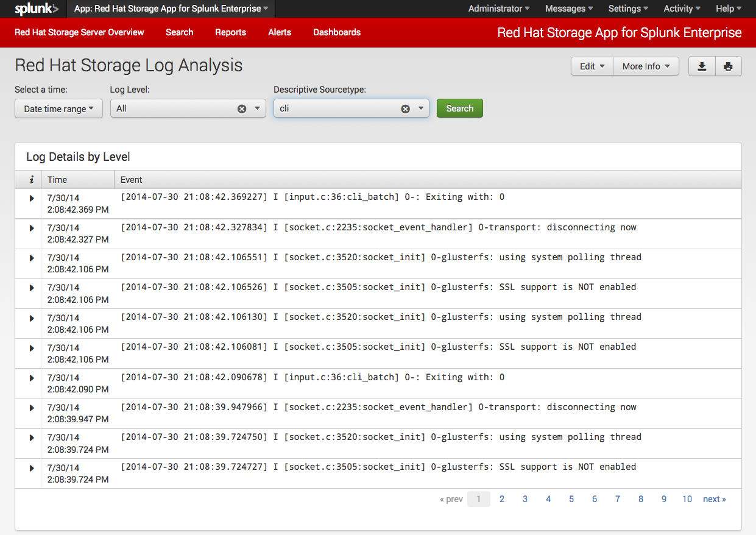
Task: Expand the 2:08:42.090 PM event row
Action: (32, 378)
